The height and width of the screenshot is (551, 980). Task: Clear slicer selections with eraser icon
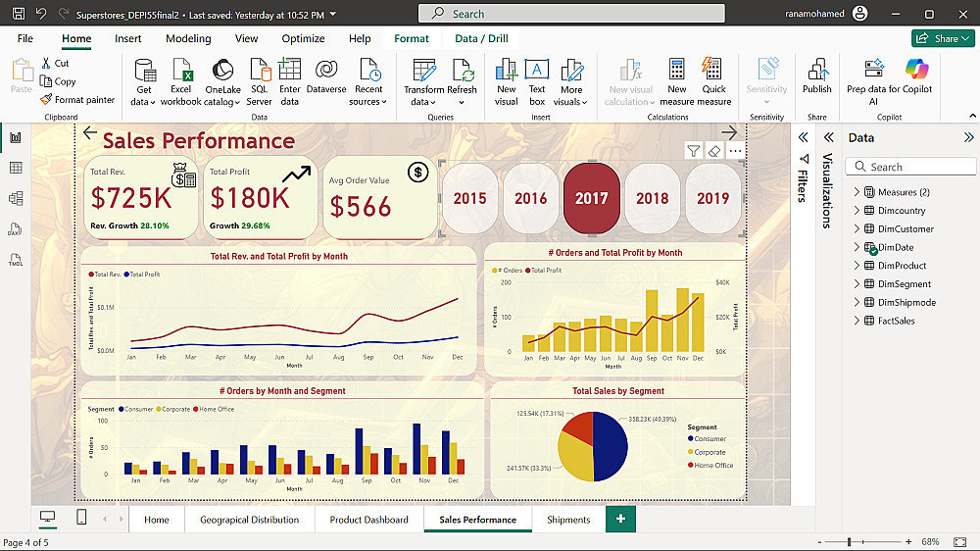714,151
